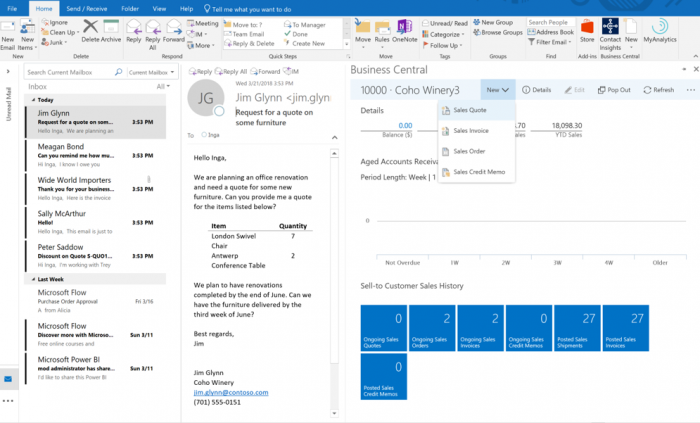Click the Tell me what you want box
The width and height of the screenshot is (700, 423).
point(247,9)
